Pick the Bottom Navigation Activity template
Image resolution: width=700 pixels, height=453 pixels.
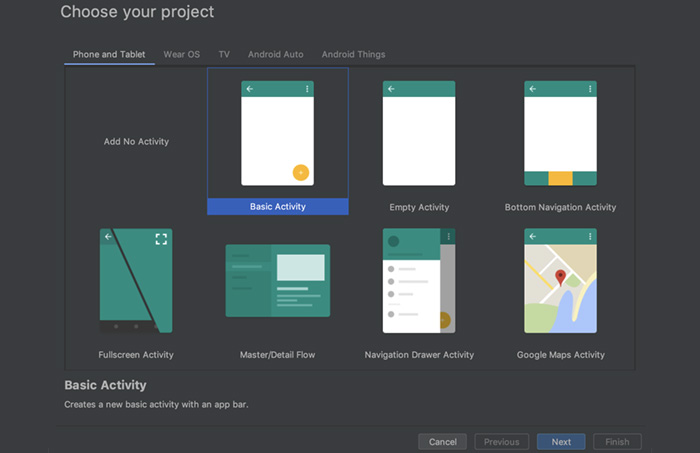coord(560,134)
